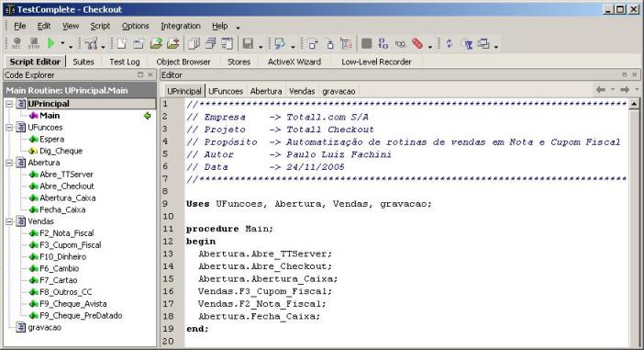Open the File menu
This screenshot has width=644, height=350.
click(19, 26)
